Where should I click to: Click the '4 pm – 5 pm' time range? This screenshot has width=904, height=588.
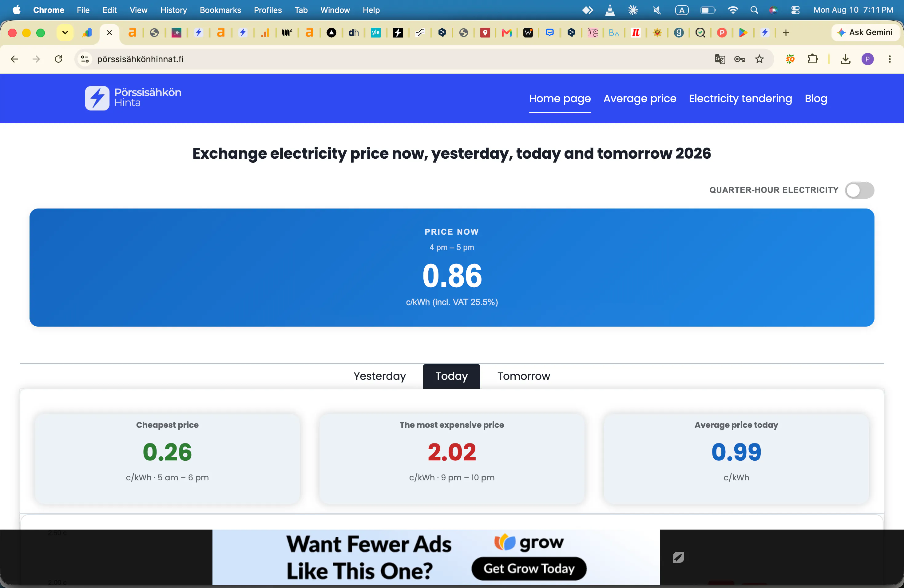[x=452, y=247]
